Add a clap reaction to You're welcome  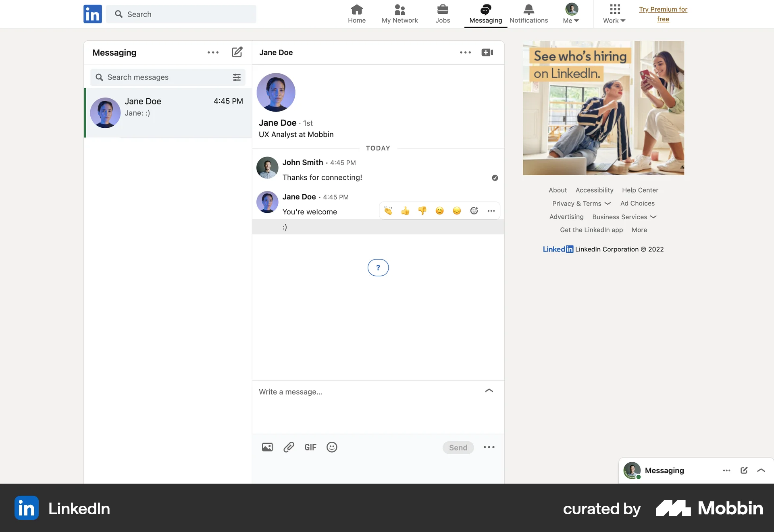(x=388, y=210)
